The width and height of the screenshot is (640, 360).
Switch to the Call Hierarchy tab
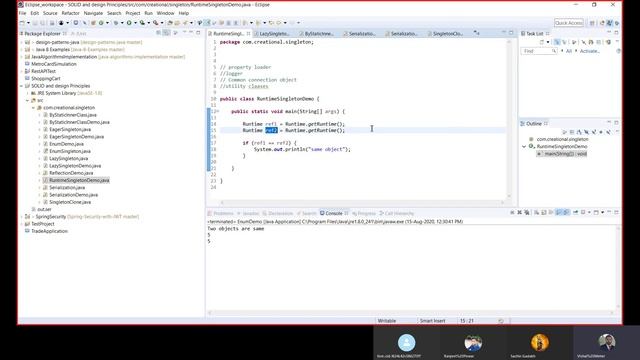[x=396, y=213]
